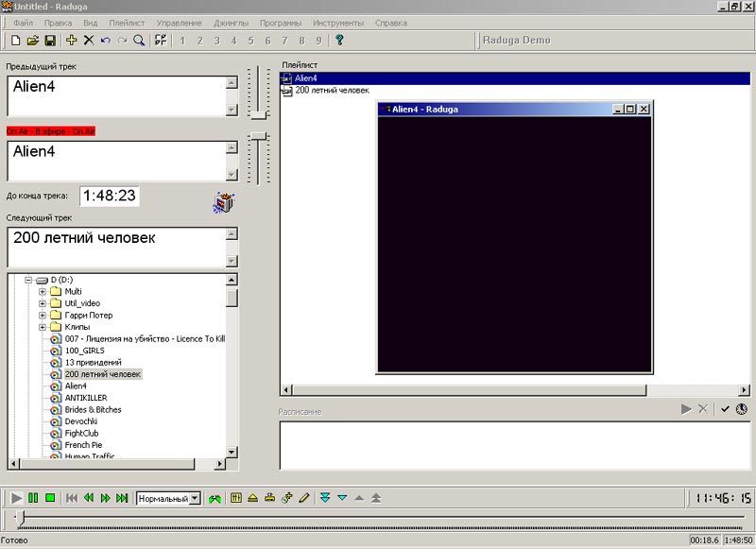The width and height of the screenshot is (756, 549).
Task: Delete the item with the X toolbar icon
Action: [x=89, y=41]
